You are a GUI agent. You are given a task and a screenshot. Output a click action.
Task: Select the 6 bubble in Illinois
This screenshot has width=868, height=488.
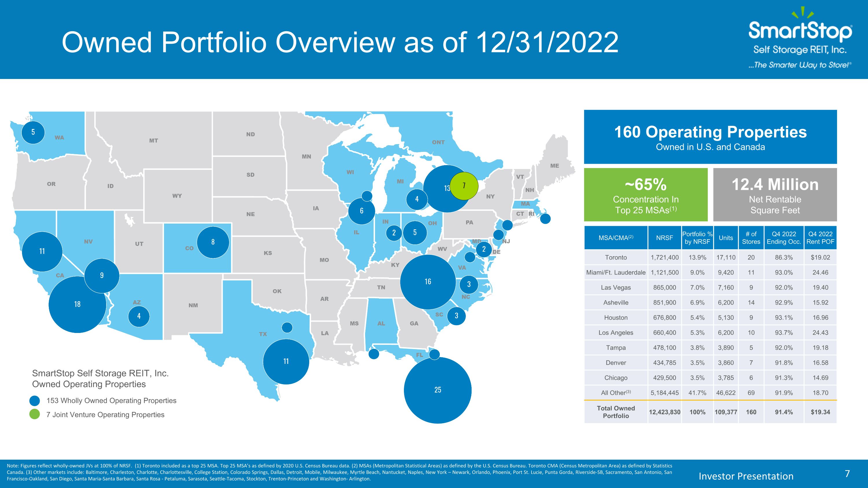coord(362,211)
